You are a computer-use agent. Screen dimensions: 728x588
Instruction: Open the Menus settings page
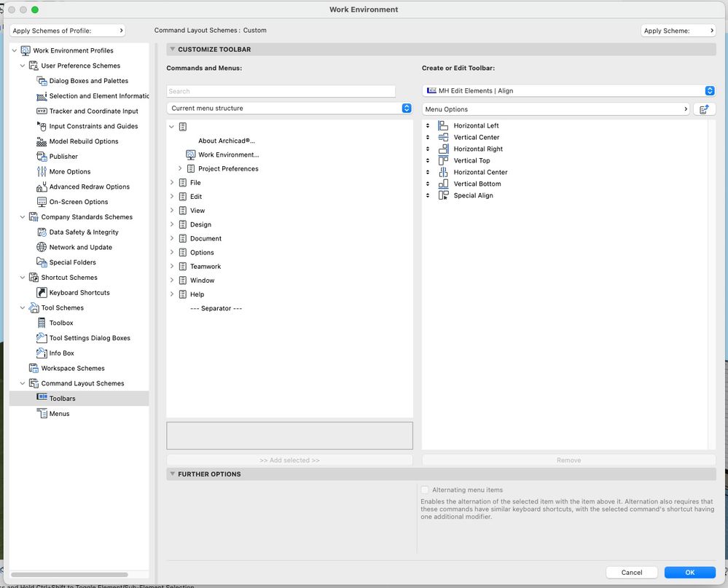60,414
